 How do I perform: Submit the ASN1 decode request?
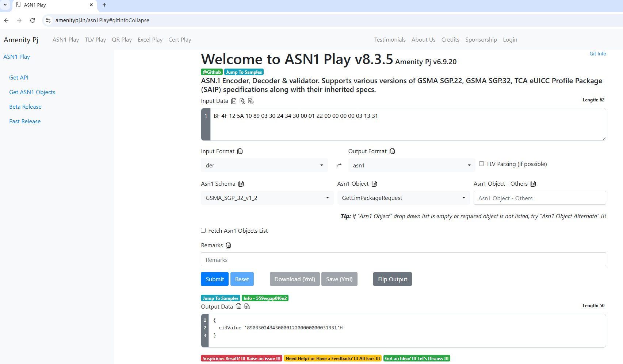[x=215, y=279]
